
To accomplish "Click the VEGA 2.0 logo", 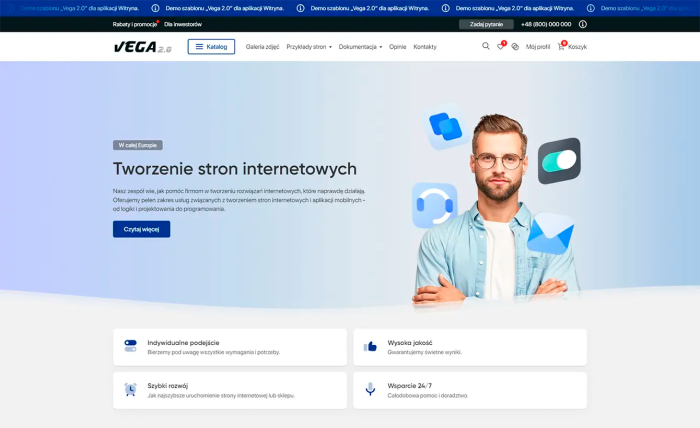I will click(142, 47).
